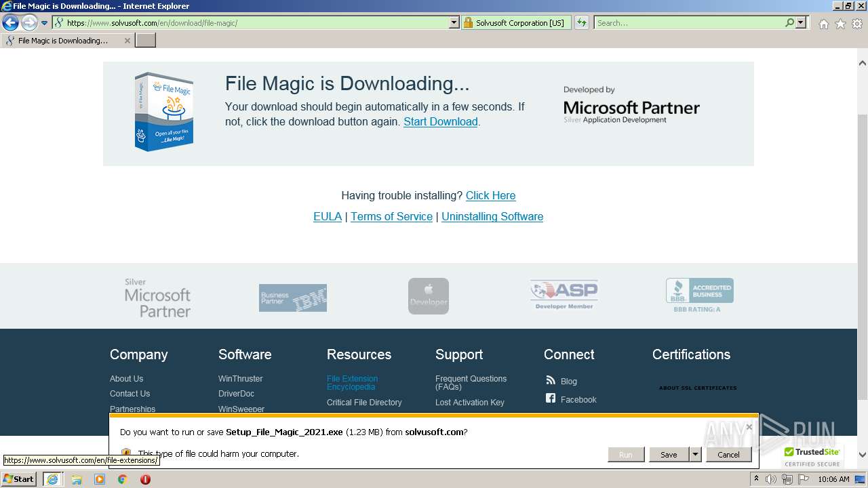Click the search magnifier icon

(789, 22)
